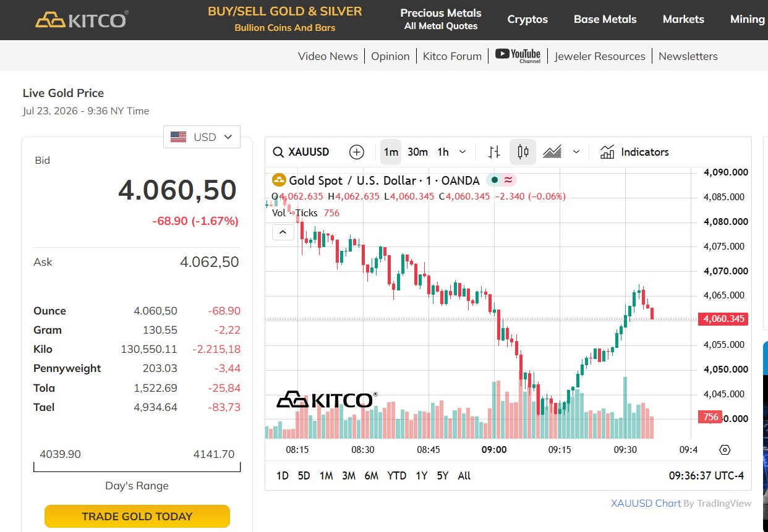Click the Kitco logo in the header
The image size is (768, 532).
tap(82, 20)
